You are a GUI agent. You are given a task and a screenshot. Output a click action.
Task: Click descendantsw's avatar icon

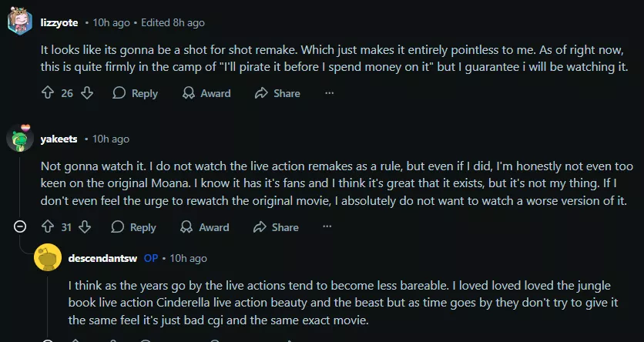[49, 258]
